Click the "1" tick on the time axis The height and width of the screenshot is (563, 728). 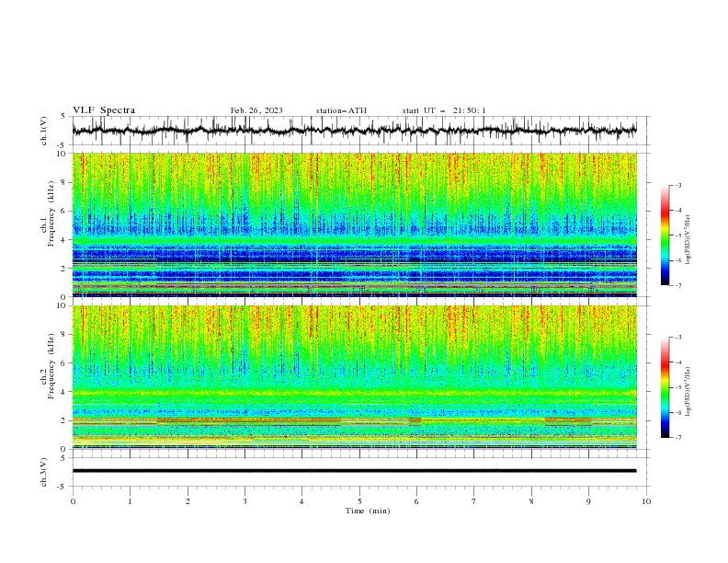130,501
